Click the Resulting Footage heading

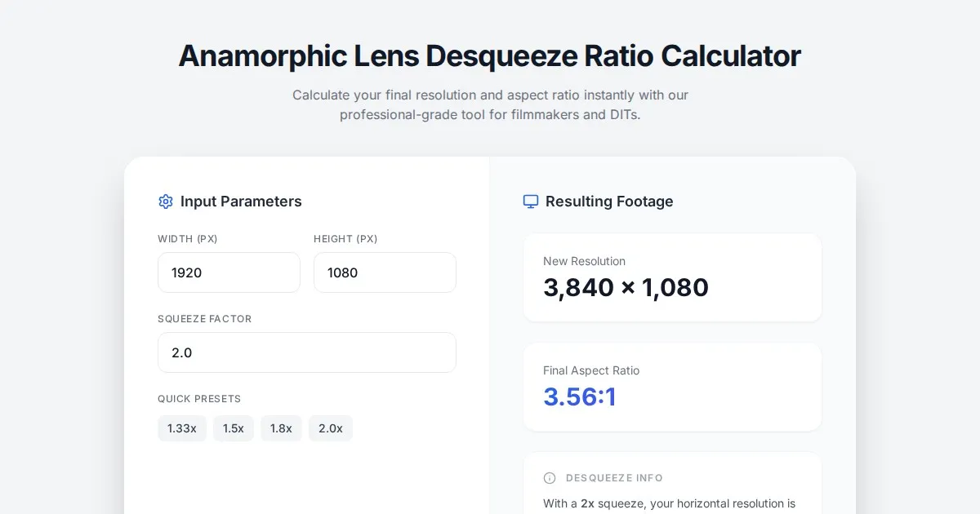tap(609, 202)
